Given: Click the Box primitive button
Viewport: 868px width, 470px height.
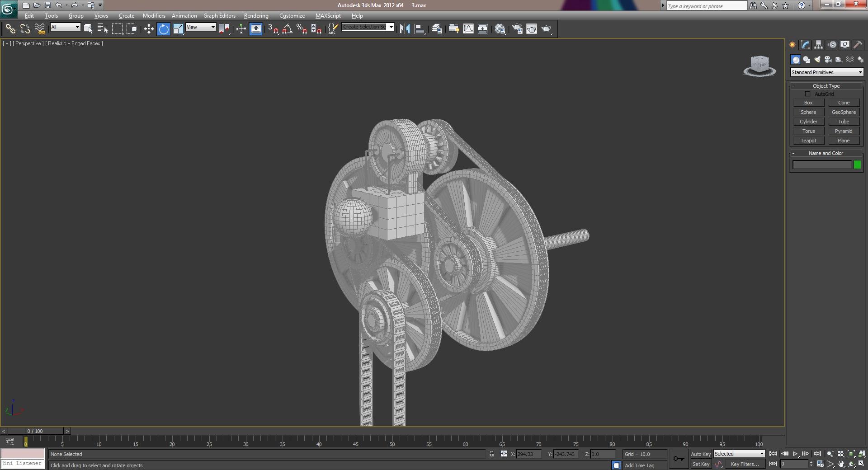Looking at the screenshot, I should click(x=808, y=103).
